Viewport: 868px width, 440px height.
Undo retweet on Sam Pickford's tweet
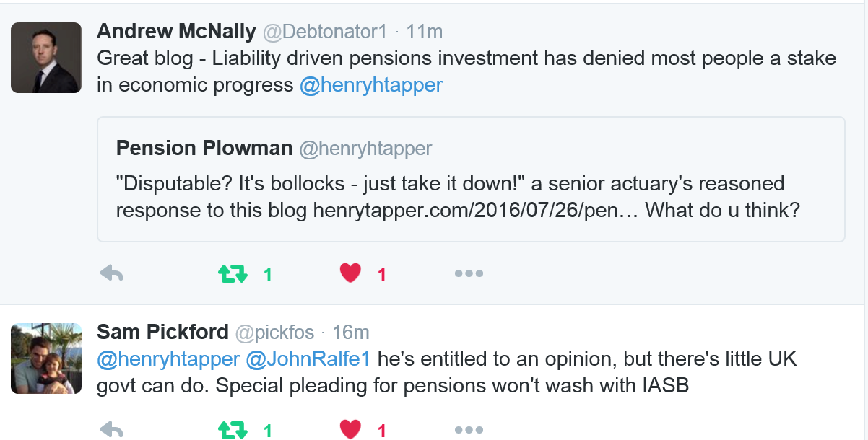(233, 430)
